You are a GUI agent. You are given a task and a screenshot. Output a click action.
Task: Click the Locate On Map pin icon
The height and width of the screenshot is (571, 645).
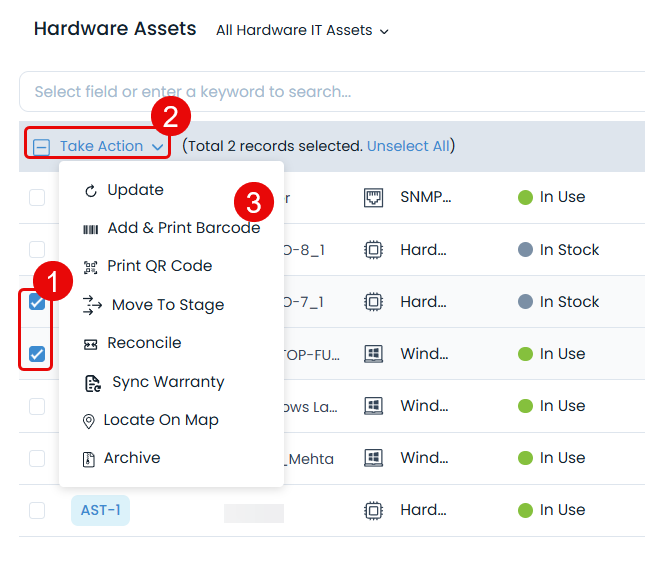[89, 421]
